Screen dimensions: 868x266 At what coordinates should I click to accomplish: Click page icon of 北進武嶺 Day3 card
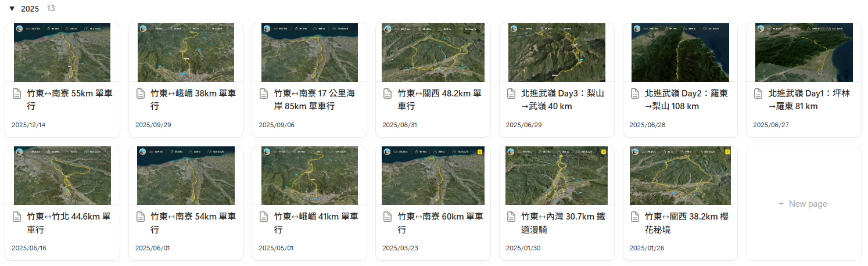(x=511, y=94)
